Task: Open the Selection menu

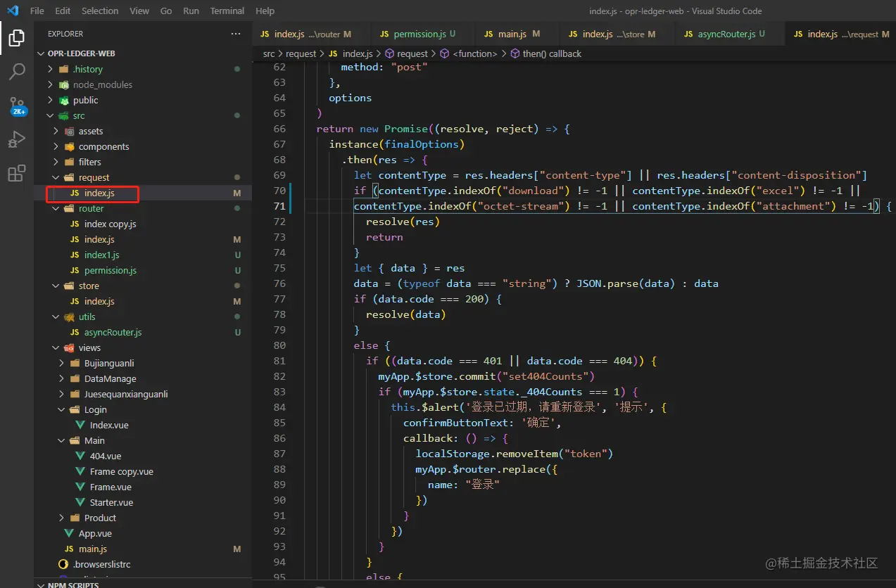Action: 100,11
